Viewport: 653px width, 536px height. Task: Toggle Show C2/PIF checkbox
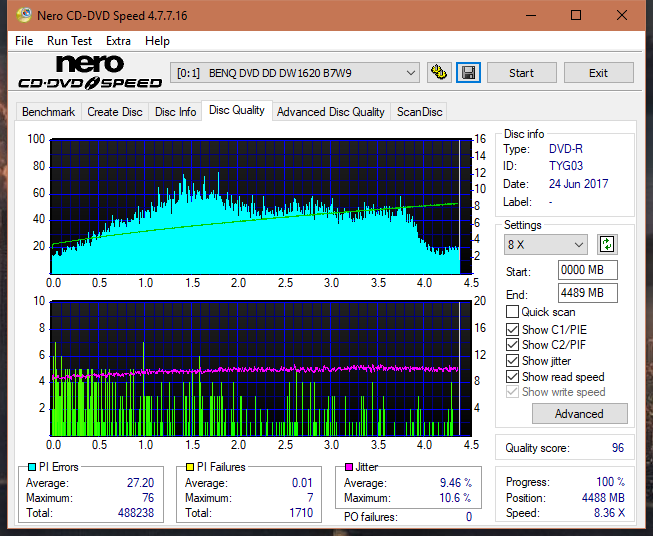(x=512, y=345)
